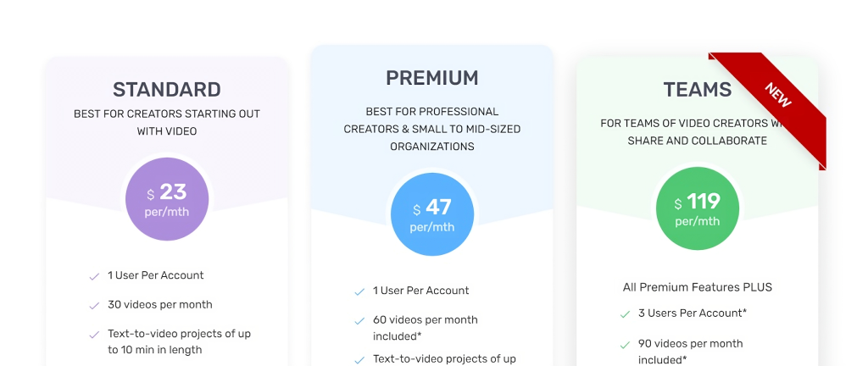Click the blue $47 per month circle
Image resolution: width=868 pixels, height=366 pixels.
point(431,214)
